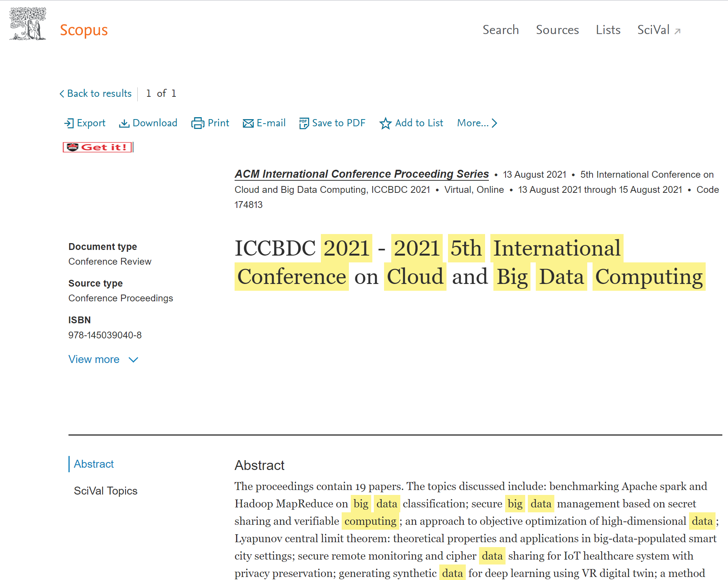Go back to results
Viewport: 728px width, 580px height.
pos(96,93)
